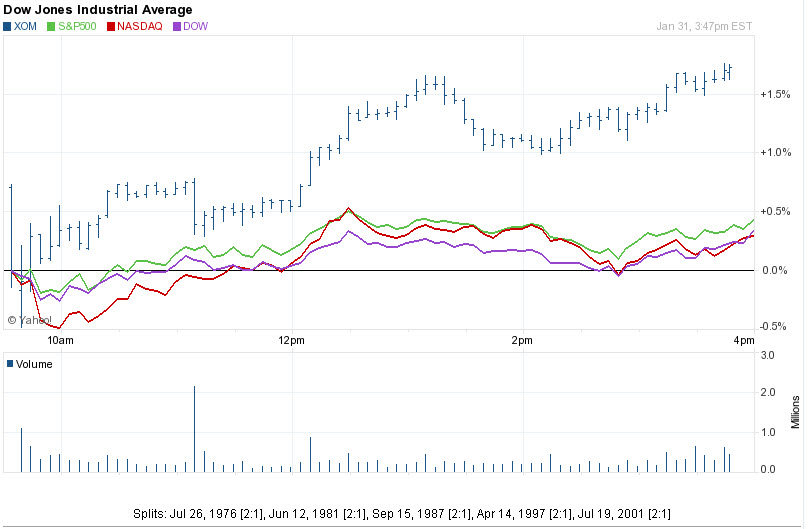
Task: Click the Jul 26, 1976 [2:1] split entry
Action: [x=217, y=514]
